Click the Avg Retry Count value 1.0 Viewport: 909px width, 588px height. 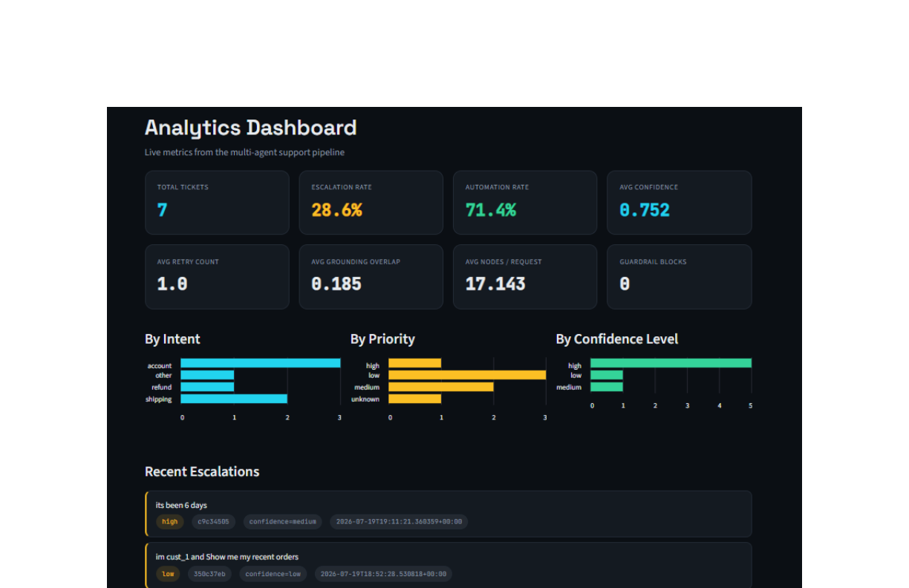tap(172, 284)
